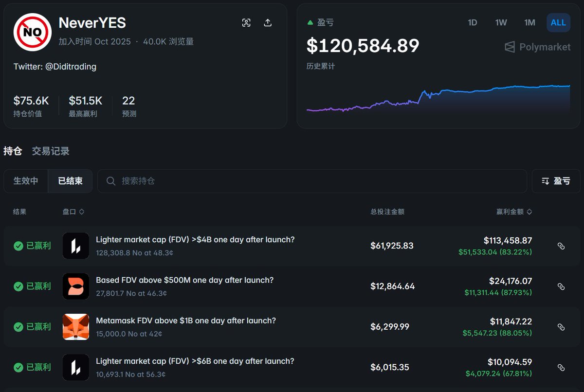Open the NeverYES profile avatar
The height and width of the screenshot is (392, 584).
pyautogui.click(x=33, y=32)
